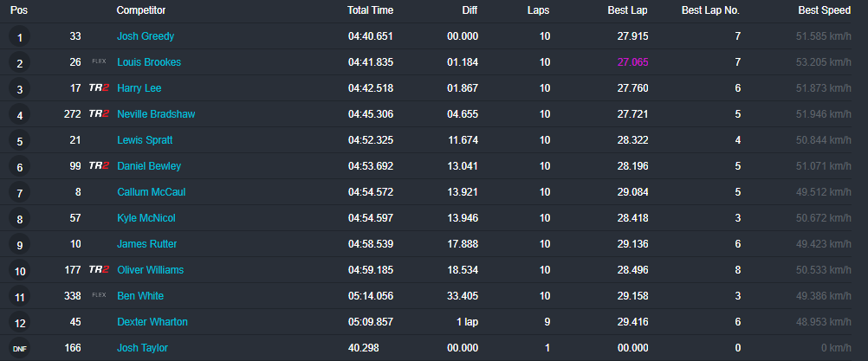
Task: Open competitor Josh Greedy's profile
Action: click(x=146, y=36)
